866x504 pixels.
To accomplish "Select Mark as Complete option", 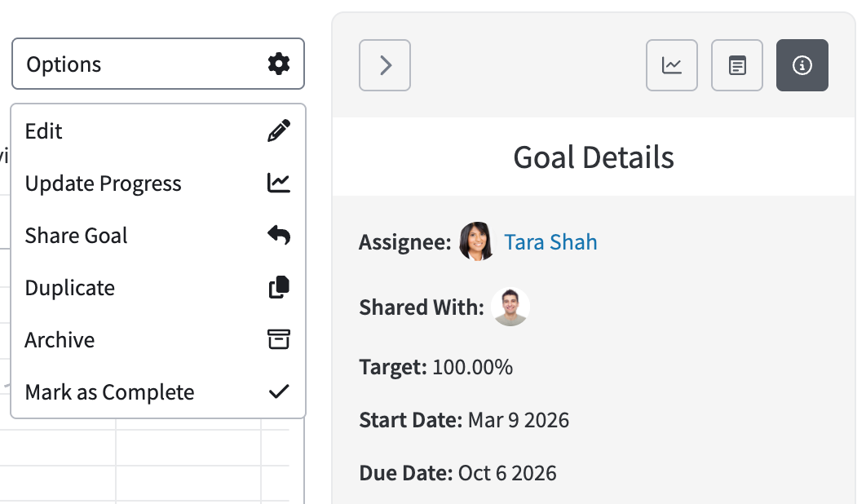I will tap(158, 391).
